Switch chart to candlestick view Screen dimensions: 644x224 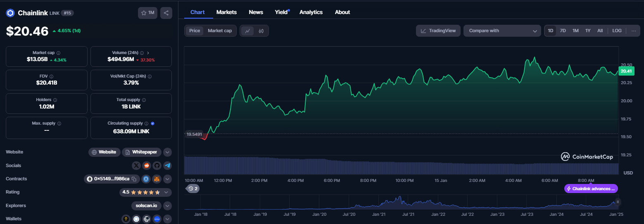(261, 31)
